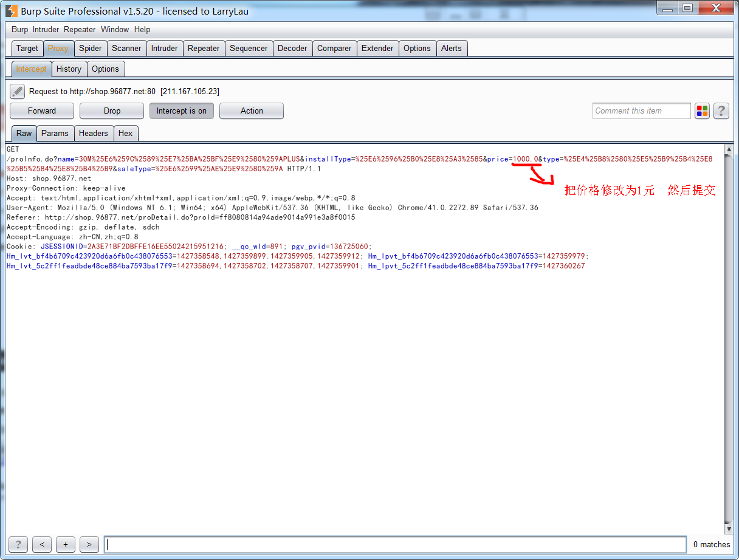Click the Accept-Encoding header line
Screen dimensions: 739x560
tap(83, 227)
